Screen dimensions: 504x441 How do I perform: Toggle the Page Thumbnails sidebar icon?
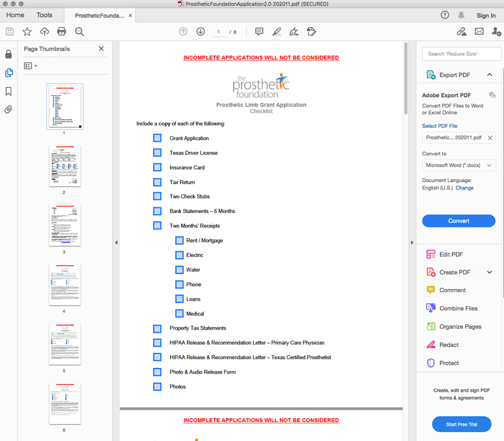[9, 72]
